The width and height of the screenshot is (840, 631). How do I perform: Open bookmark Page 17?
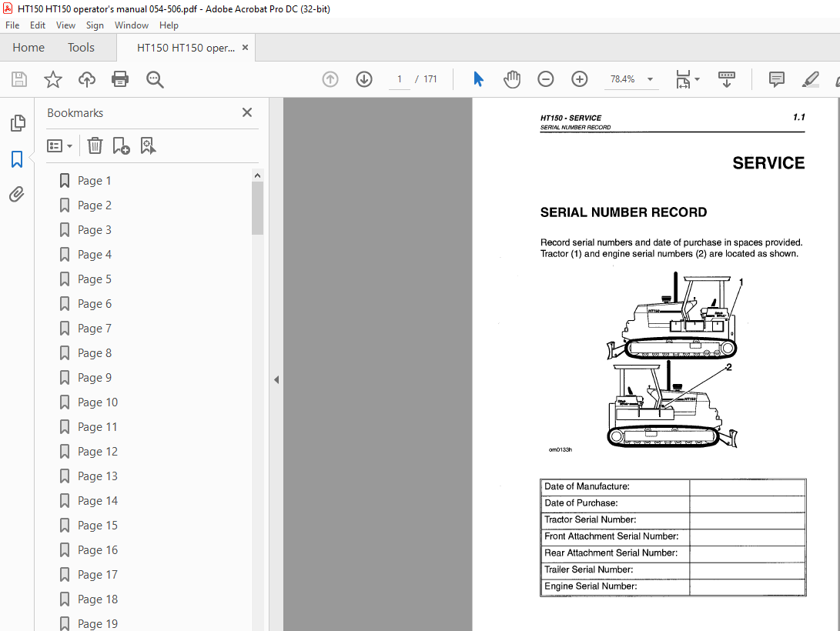pyautogui.click(x=98, y=575)
